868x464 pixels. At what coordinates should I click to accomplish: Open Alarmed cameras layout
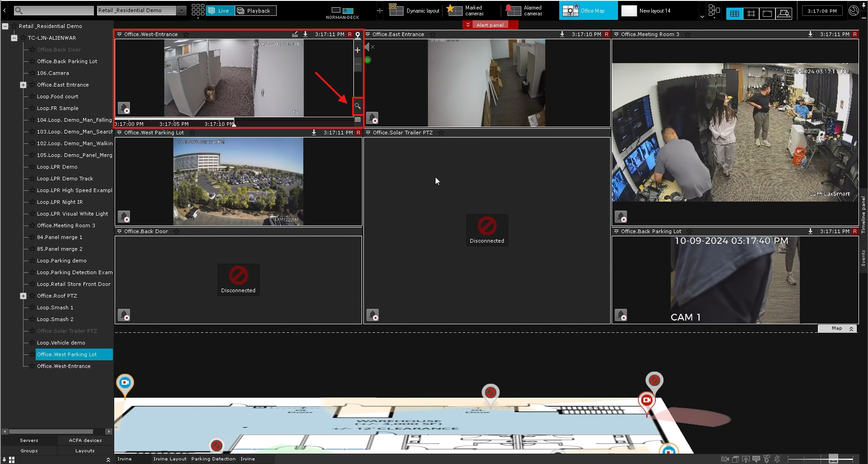(x=524, y=10)
